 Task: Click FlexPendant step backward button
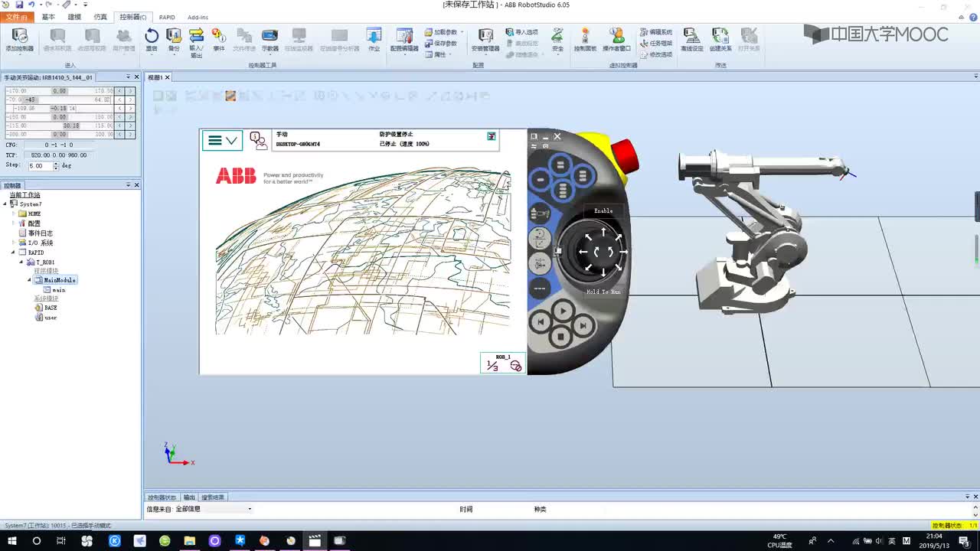click(x=541, y=323)
